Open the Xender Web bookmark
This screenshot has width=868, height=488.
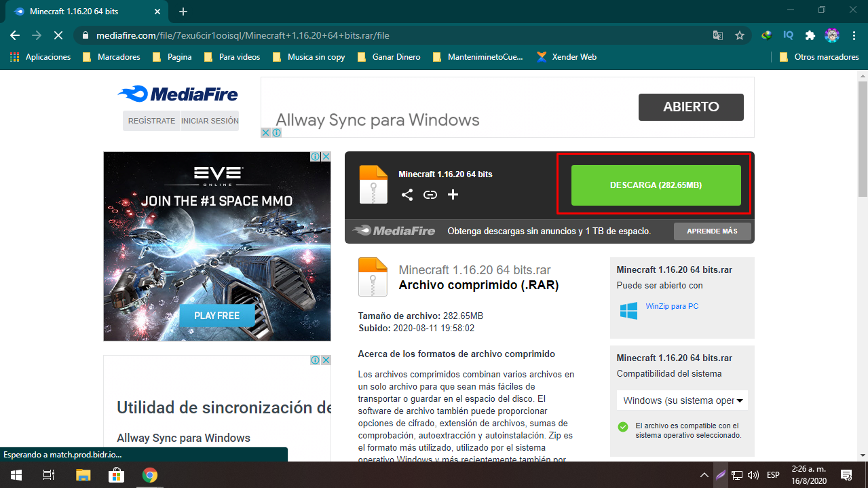click(566, 57)
